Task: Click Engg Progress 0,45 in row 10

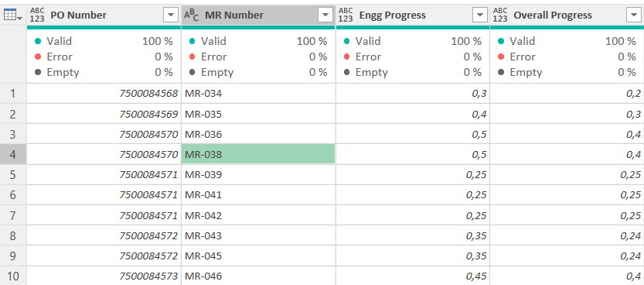Action: (x=413, y=276)
